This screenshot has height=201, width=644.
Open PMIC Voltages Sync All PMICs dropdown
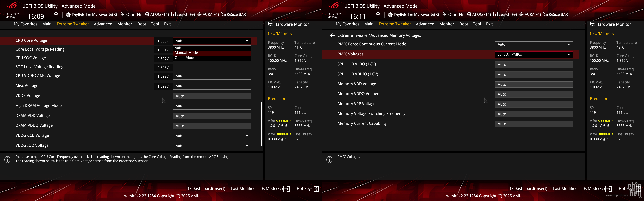click(x=534, y=54)
